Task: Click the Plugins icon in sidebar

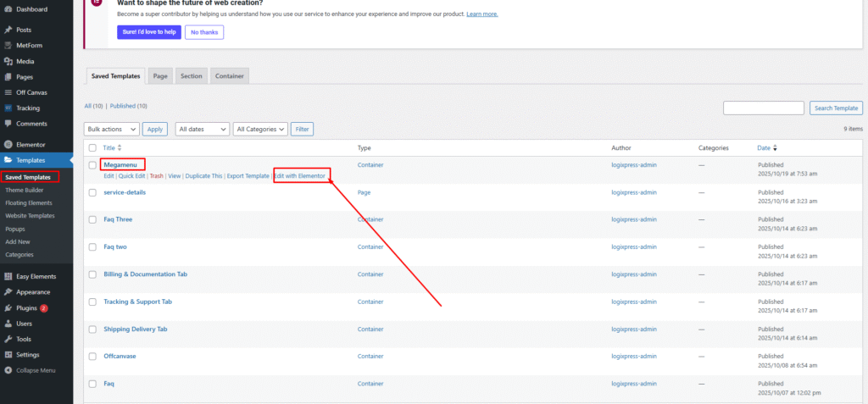Action: [x=8, y=308]
